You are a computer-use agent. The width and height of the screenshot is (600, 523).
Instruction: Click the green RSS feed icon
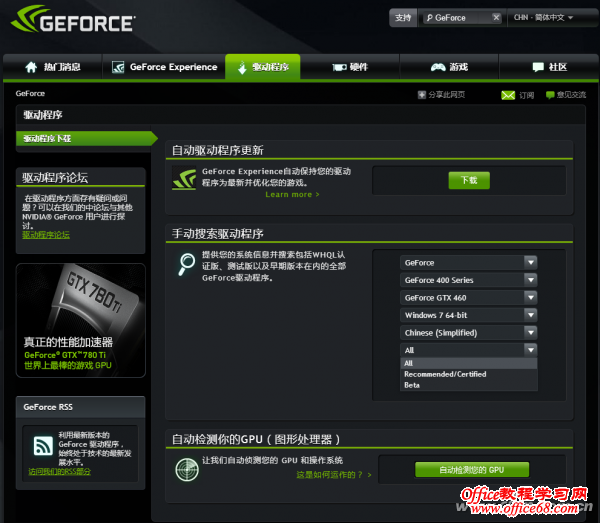pyautogui.click(x=43, y=445)
